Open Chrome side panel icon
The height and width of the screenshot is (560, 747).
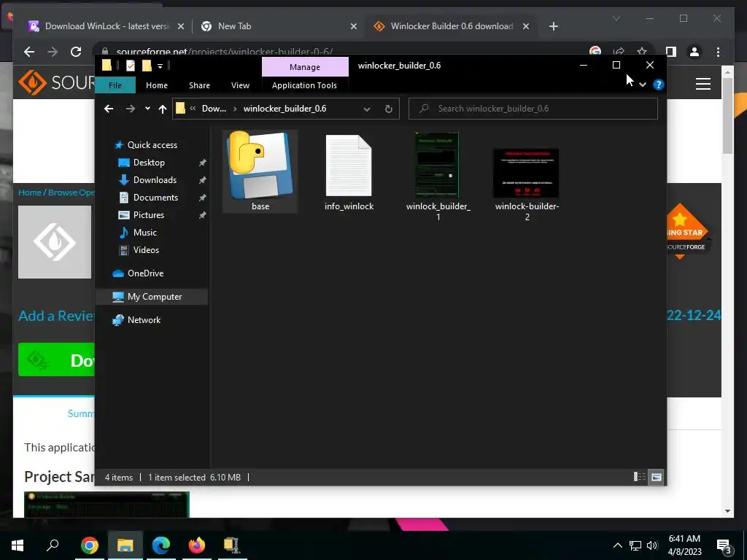pyautogui.click(x=671, y=52)
